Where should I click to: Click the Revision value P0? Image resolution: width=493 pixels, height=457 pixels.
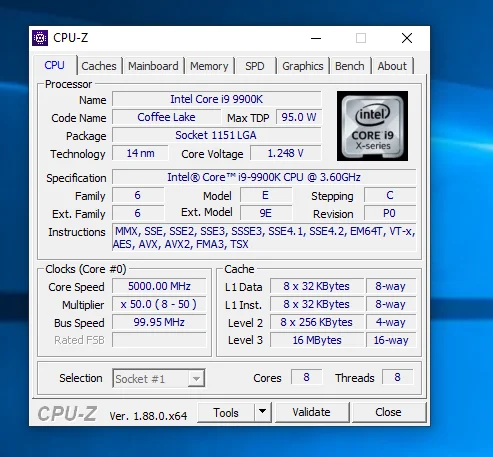tap(390, 213)
